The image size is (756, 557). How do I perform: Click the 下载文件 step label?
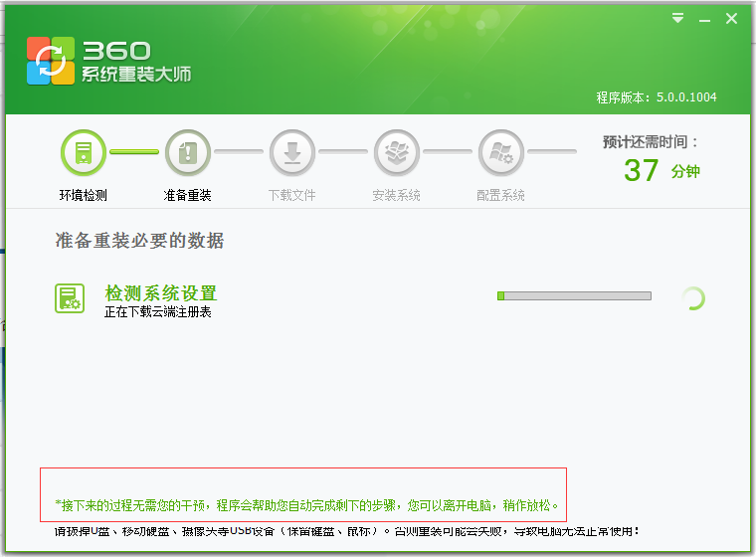(x=291, y=195)
